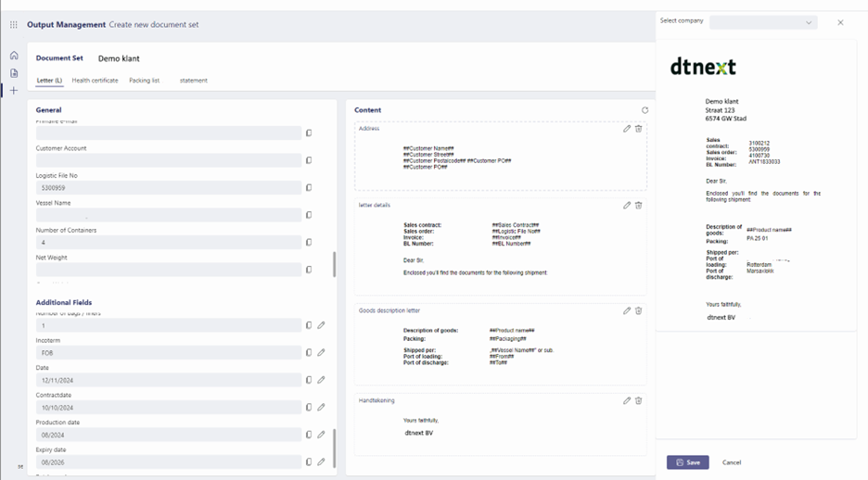Image resolution: width=868 pixels, height=480 pixels.
Task: Copy the number of bags field value
Action: click(x=309, y=325)
